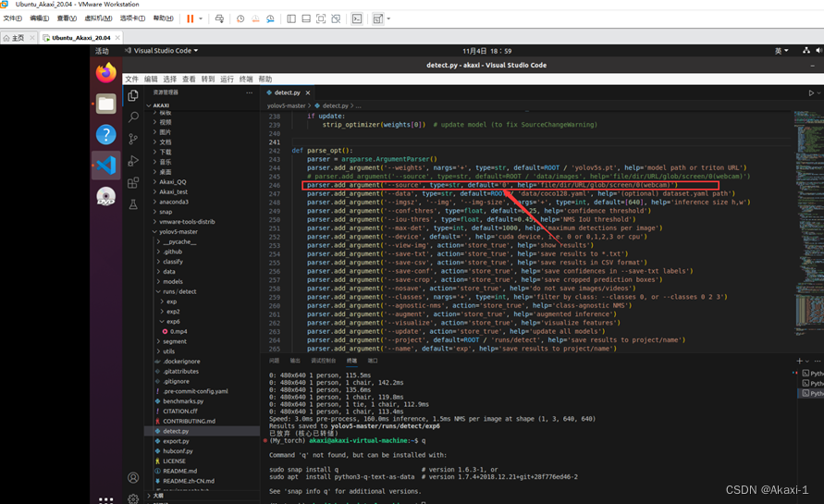Open VS Code 终端 menu
This screenshot has width=824, height=504.
246,80
